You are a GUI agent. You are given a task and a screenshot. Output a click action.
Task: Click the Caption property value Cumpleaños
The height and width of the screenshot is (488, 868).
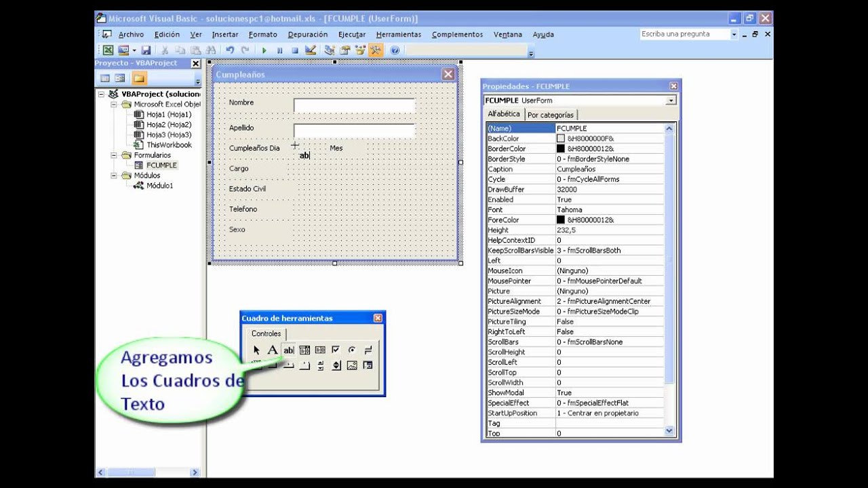point(610,169)
